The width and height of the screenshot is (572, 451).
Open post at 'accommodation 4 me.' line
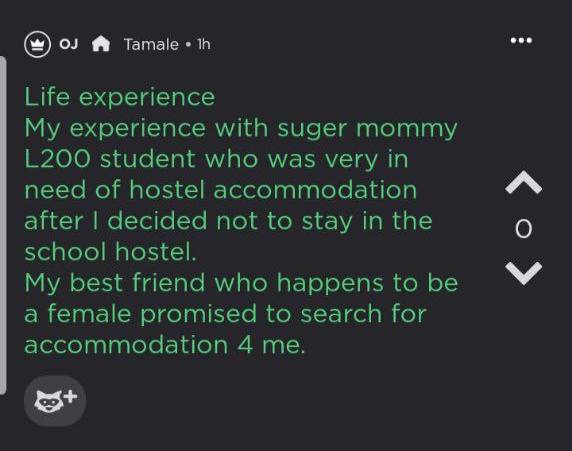[x=164, y=345]
